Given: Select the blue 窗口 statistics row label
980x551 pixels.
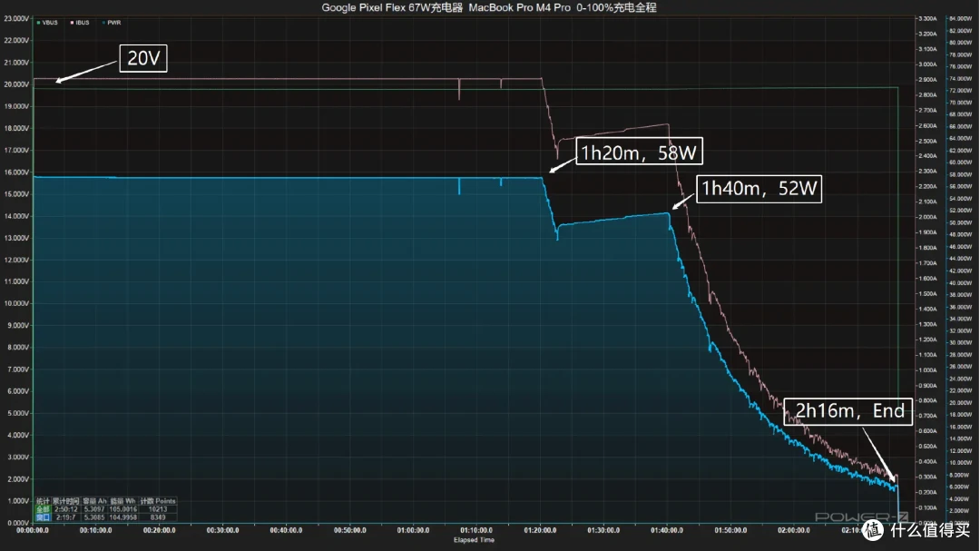Looking at the screenshot, I should [43, 517].
